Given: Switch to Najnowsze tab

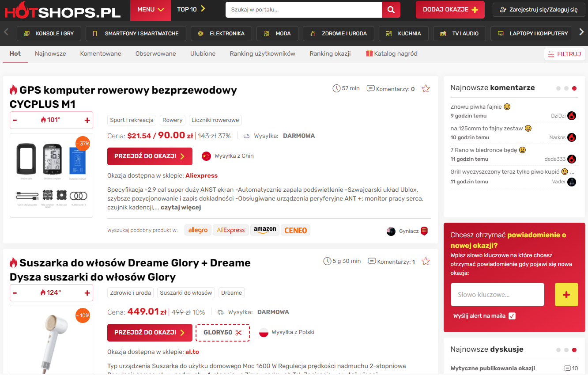Looking at the screenshot, I should [50, 53].
